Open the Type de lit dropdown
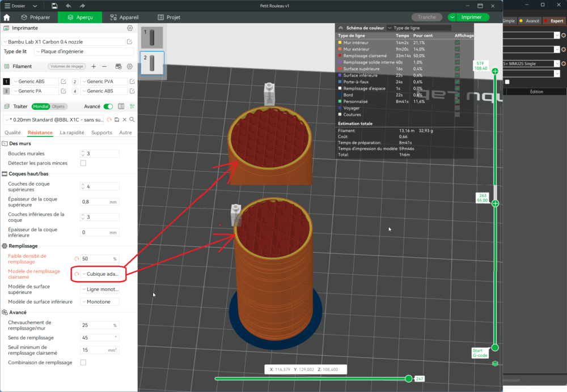567x392 pixels. tap(85, 52)
